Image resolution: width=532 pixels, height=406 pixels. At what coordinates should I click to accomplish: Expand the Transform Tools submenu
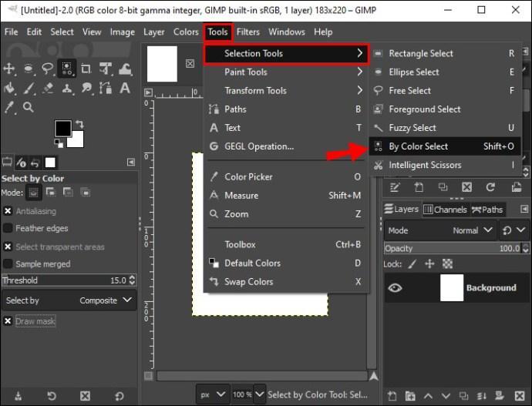click(286, 90)
